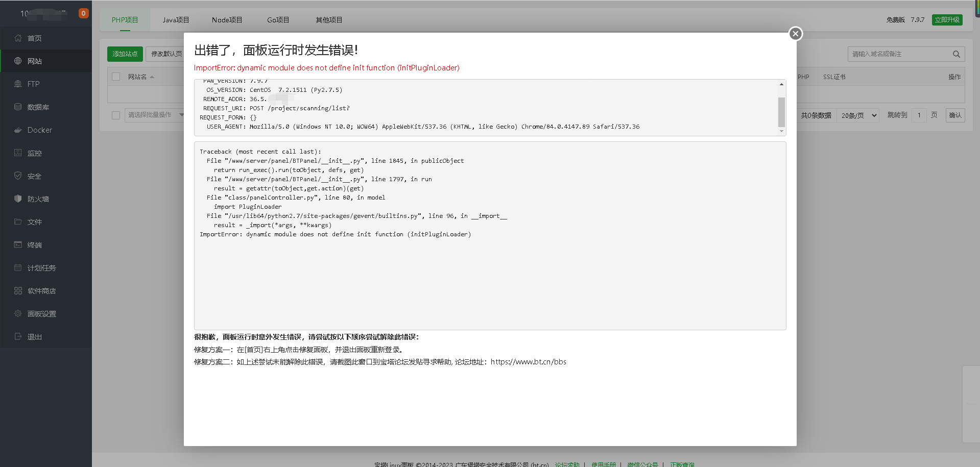The height and width of the screenshot is (467, 980).
Task: Open the 文件 folder icon
Action: click(18, 222)
